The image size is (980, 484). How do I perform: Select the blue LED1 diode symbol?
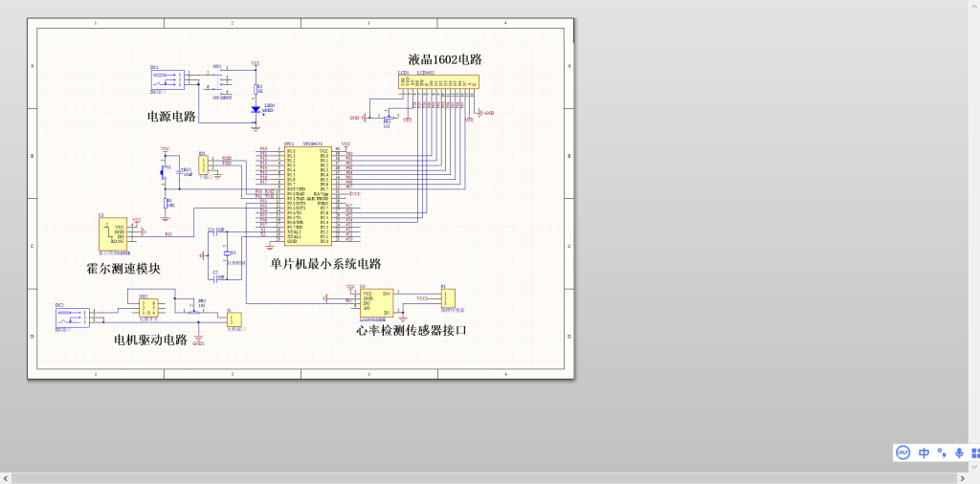255,109
